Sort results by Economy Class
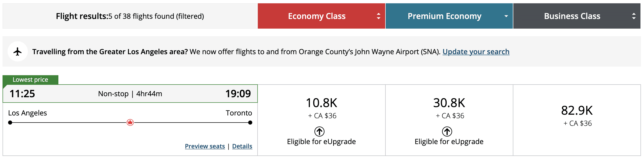The image size is (644, 159). click(316, 16)
